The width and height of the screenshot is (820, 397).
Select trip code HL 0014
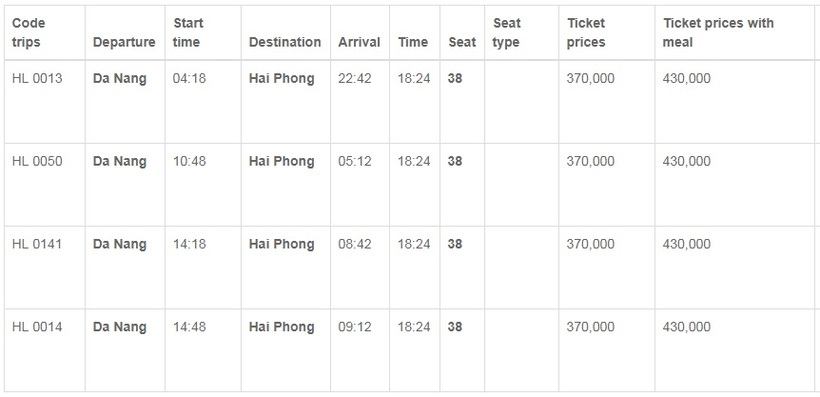point(37,327)
